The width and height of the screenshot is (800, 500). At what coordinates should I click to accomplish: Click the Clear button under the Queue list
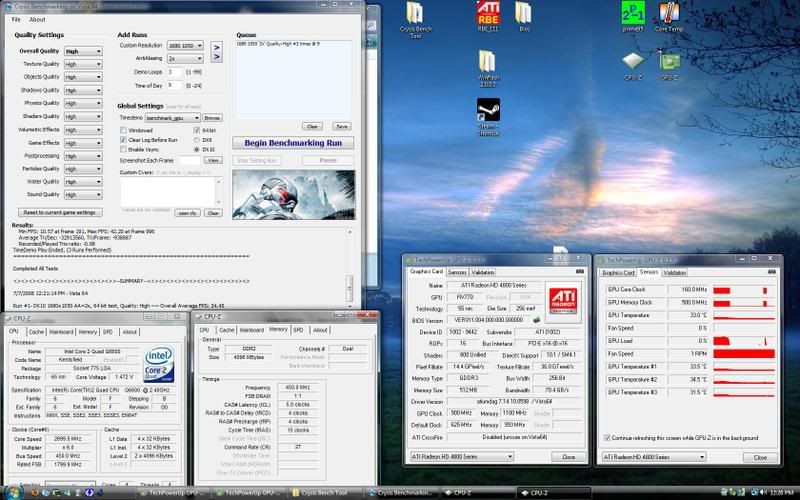312,126
